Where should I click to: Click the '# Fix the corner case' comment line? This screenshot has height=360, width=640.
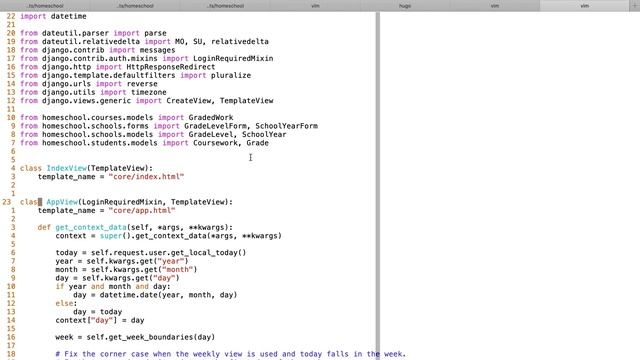[x=231, y=354]
